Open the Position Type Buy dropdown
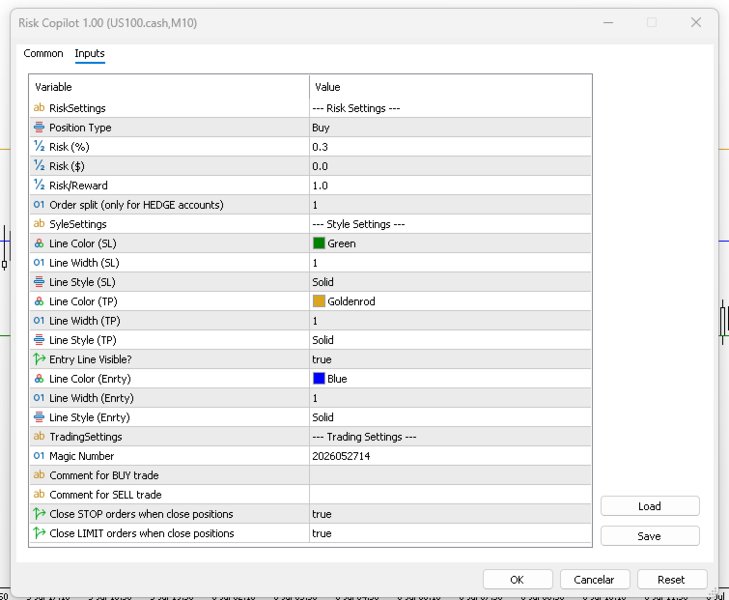The width and height of the screenshot is (729, 600). [451, 127]
